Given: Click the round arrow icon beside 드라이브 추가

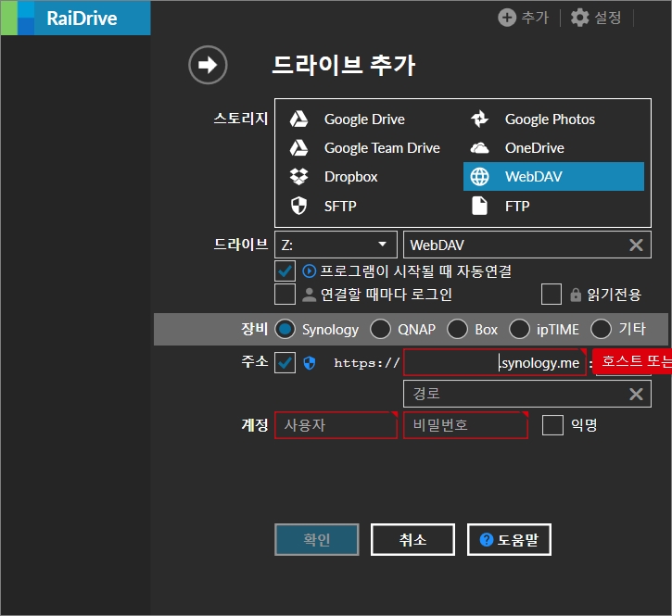Looking at the screenshot, I should pyautogui.click(x=208, y=65).
